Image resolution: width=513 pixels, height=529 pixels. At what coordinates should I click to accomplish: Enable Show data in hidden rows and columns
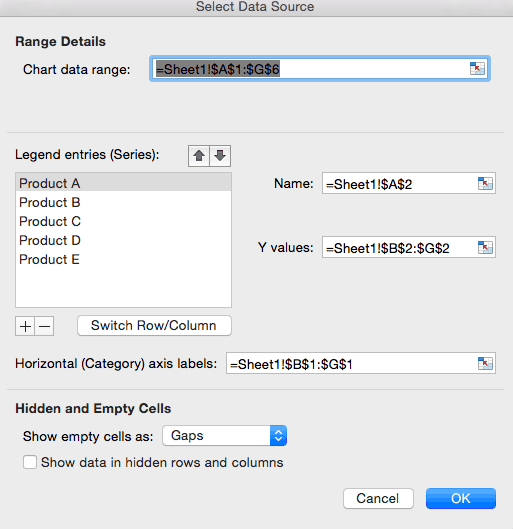(x=30, y=462)
